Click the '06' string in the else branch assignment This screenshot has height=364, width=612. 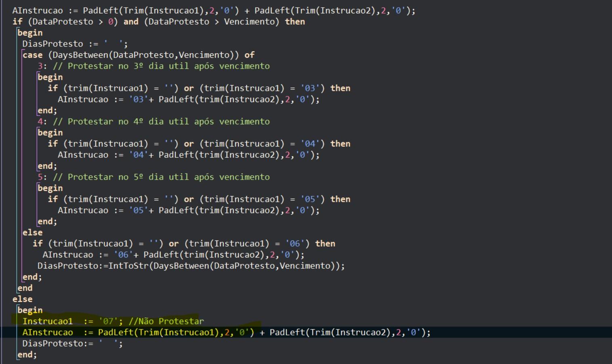(x=124, y=255)
